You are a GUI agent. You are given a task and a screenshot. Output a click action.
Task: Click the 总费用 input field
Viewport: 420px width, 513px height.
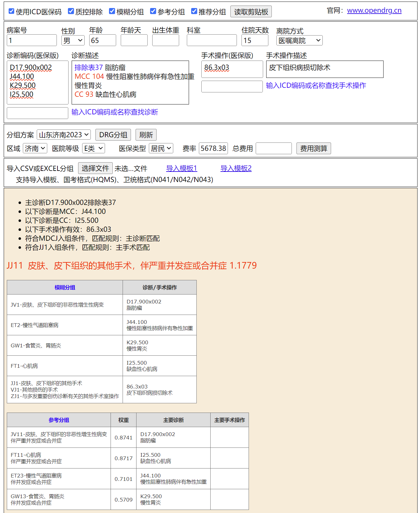click(274, 148)
